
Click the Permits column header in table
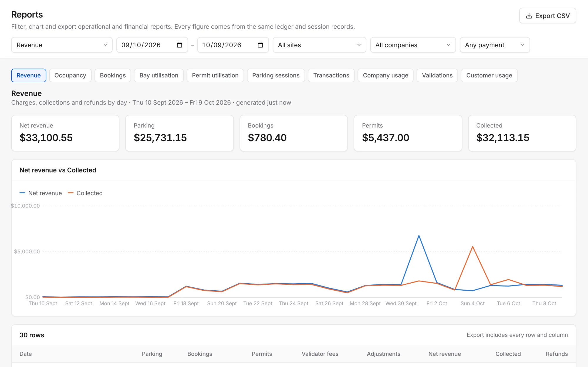click(x=262, y=354)
